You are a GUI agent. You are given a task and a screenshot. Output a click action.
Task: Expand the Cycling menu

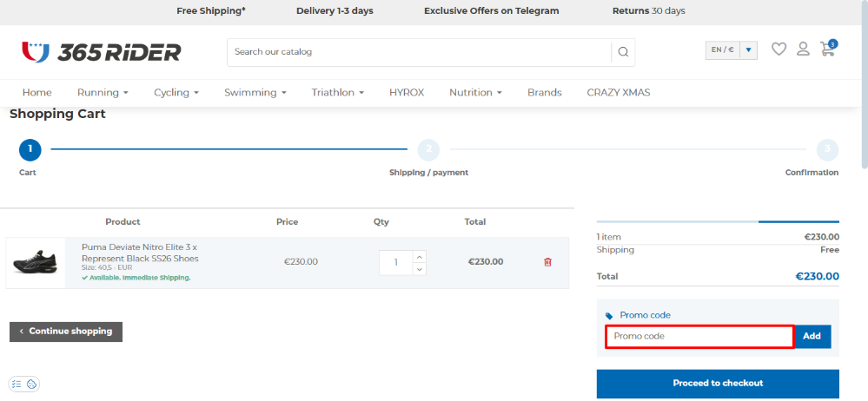tap(176, 93)
